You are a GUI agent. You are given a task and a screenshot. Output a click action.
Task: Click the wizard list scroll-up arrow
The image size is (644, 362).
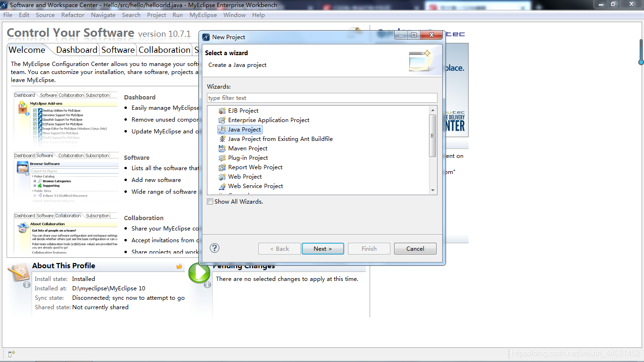coord(433,110)
